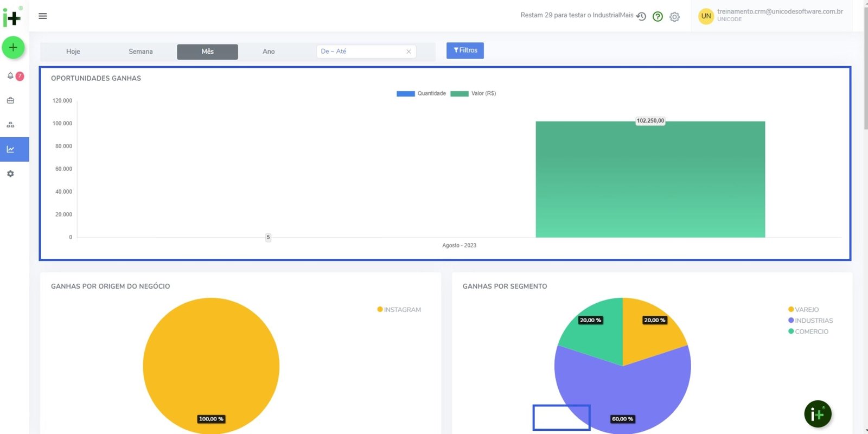Viewport: 868px width, 434px height.
Task: Open the briefcase section in sidebar
Action: [10, 100]
